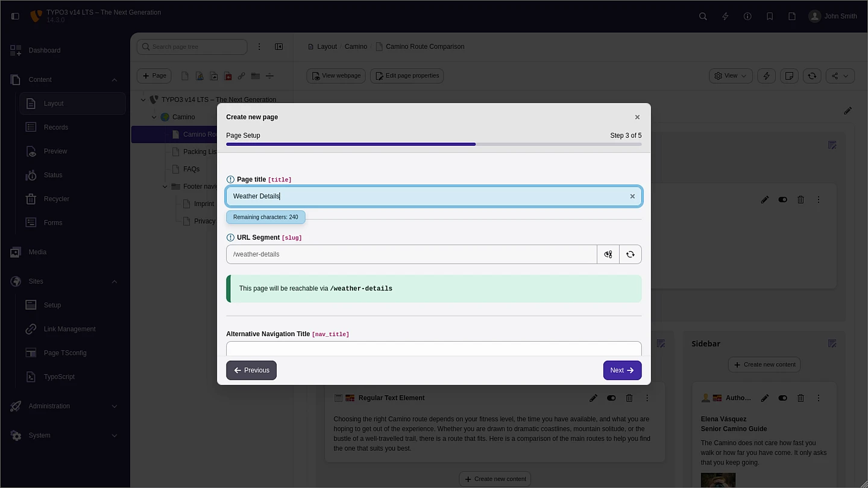This screenshot has height=488, width=868.
Task: Click the Next button in the wizard
Action: tap(622, 370)
